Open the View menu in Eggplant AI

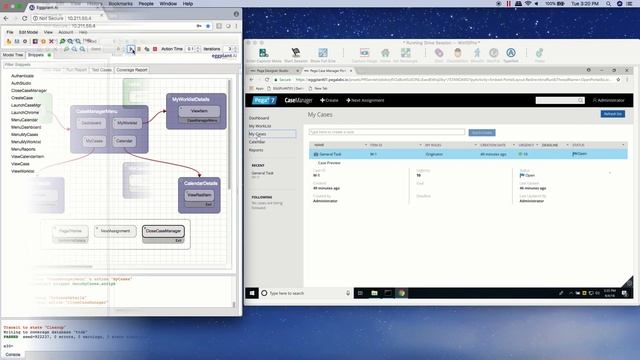pyautogui.click(x=48, y=32)
